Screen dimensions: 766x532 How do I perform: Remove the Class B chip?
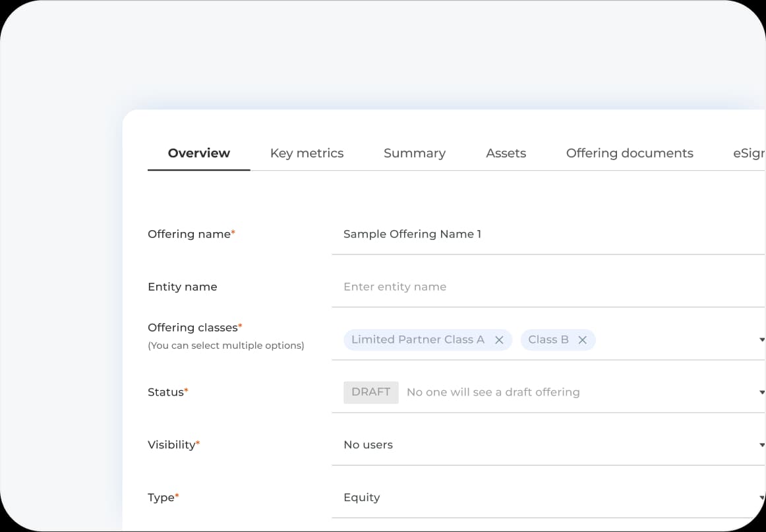pyautogui.click(x=582, y=340)
